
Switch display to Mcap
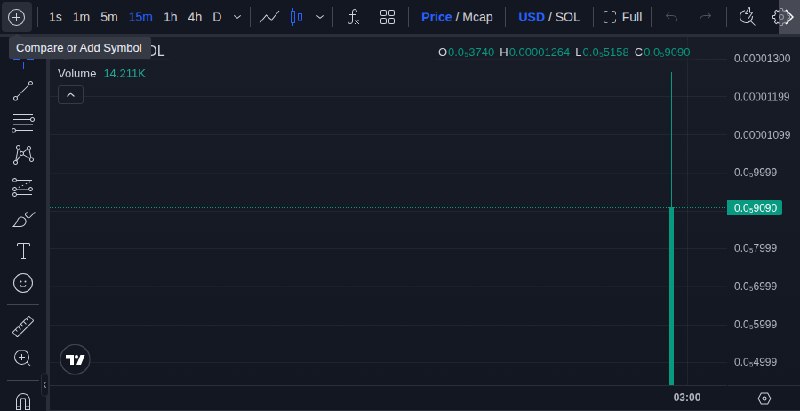pos(477,17)
